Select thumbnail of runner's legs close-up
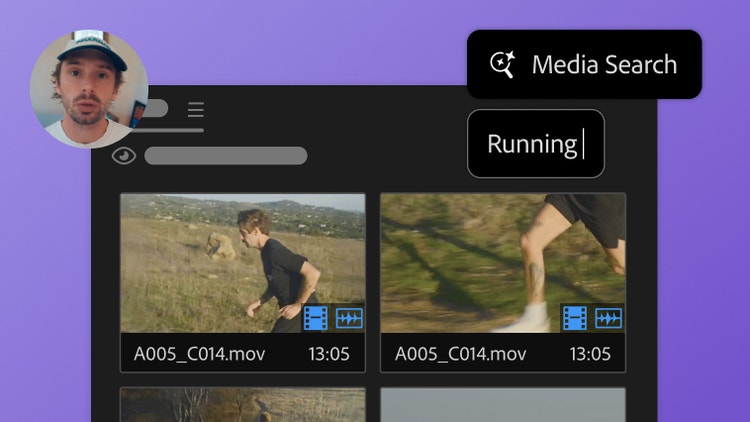750x422 pixels. click(x=503, y=263)
